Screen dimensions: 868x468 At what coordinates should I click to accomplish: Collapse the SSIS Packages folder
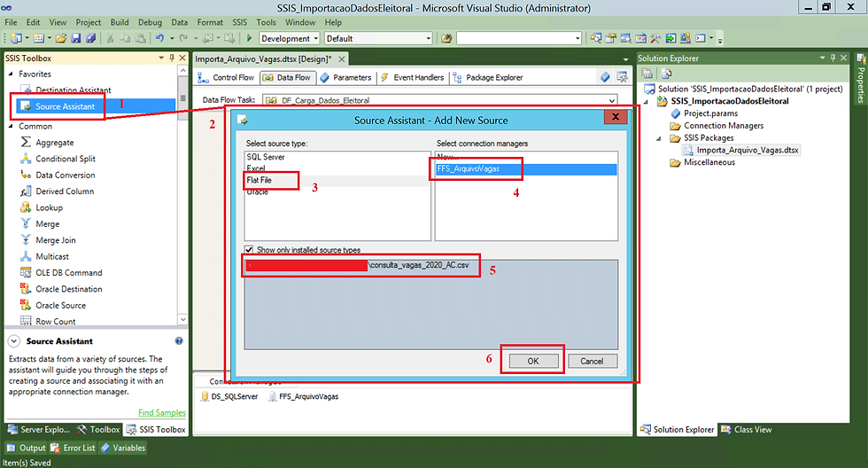[659, 138]
